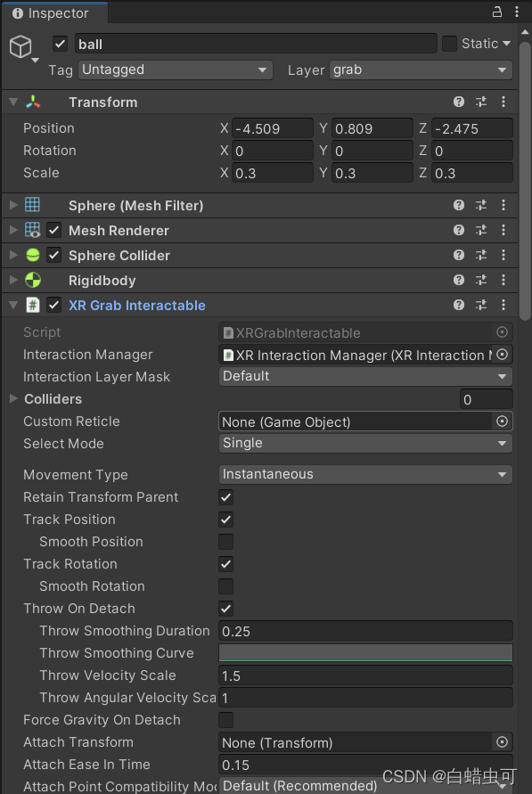Enable the Static checkbox
Image resolution: width=532 pixels, height=794 pixels.
[449, 43]
